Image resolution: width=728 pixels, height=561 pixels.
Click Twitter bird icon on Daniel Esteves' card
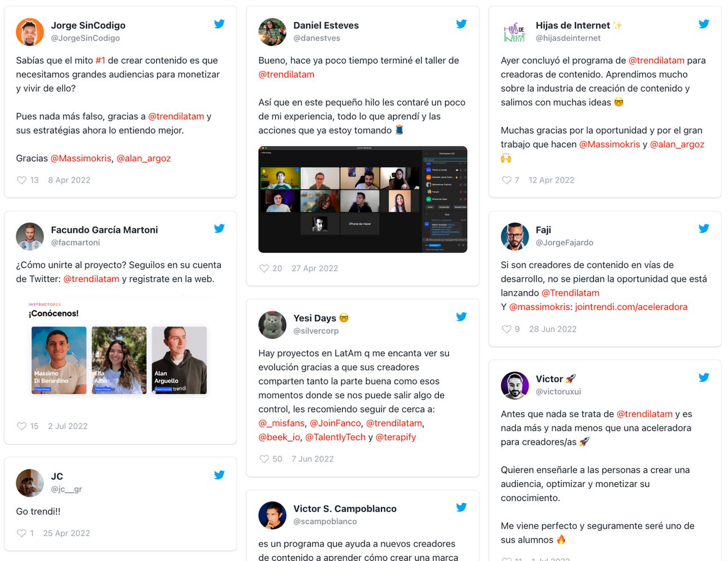point(461,24)
